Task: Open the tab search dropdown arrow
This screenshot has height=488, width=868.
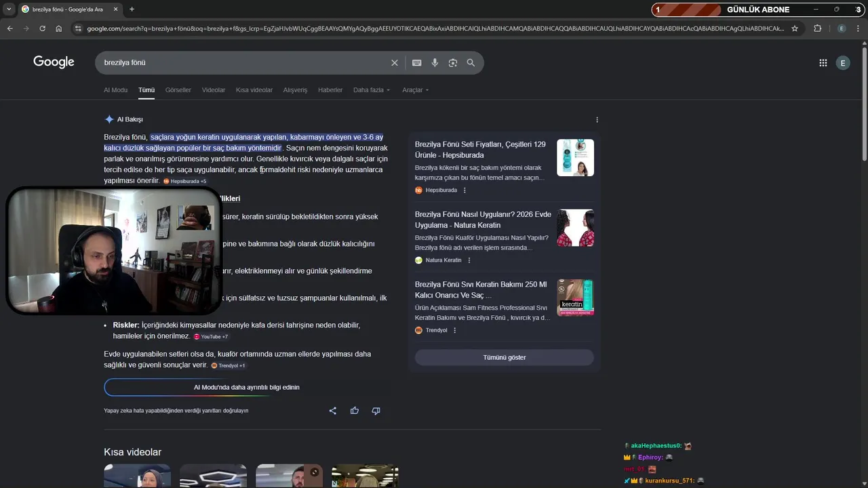Action: point(8,9)
